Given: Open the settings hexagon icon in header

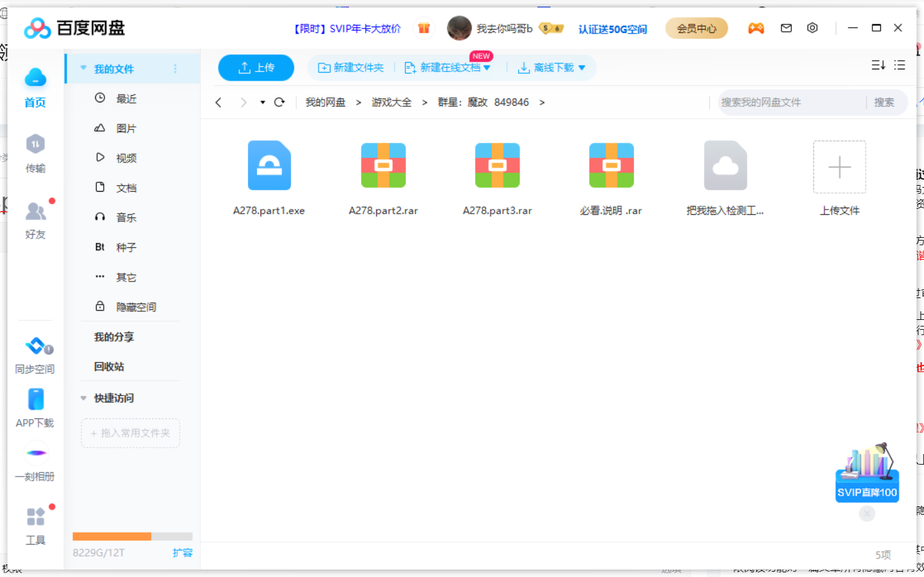Looking at the screenshot, I should 812,28.
